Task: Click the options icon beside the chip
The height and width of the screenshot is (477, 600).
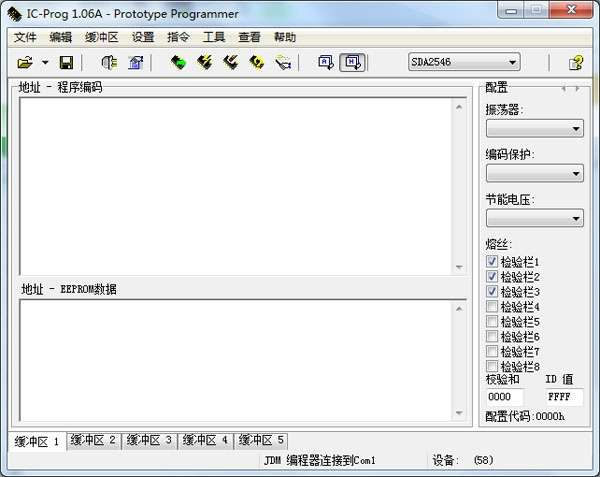Action: [136, 62]
